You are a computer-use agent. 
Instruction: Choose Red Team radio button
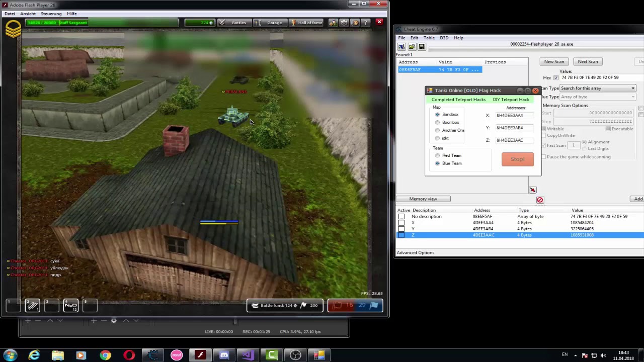point(437,156)
